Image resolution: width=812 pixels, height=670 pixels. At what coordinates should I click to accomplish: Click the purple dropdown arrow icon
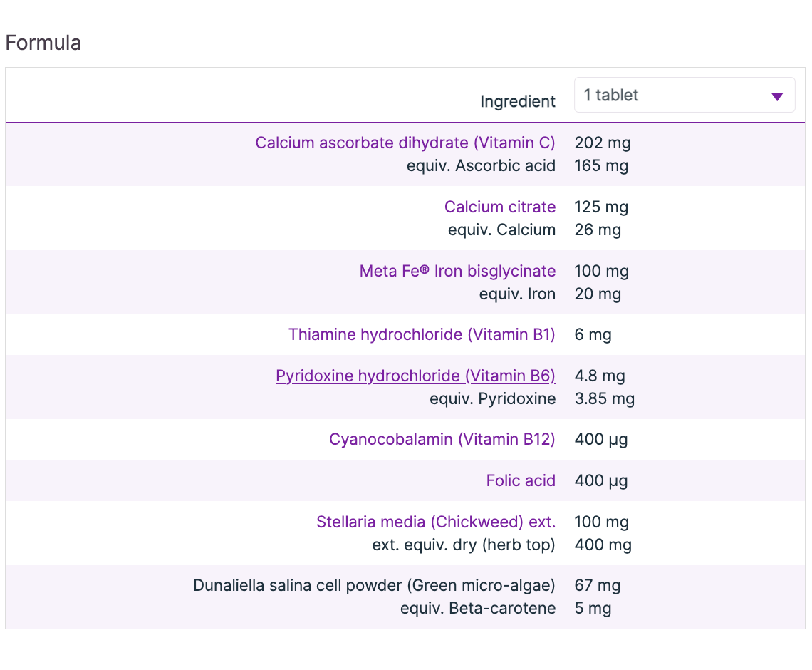point(777,96)
